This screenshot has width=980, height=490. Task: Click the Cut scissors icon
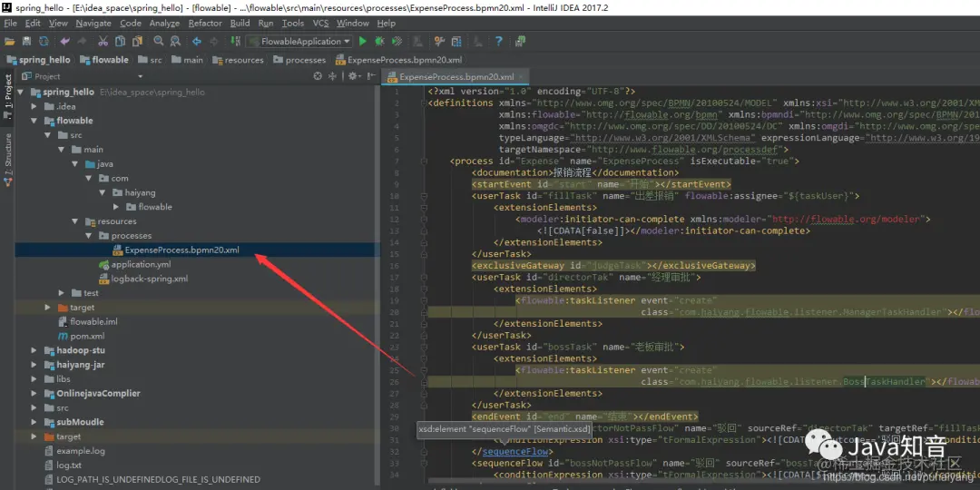click(103, 41)
